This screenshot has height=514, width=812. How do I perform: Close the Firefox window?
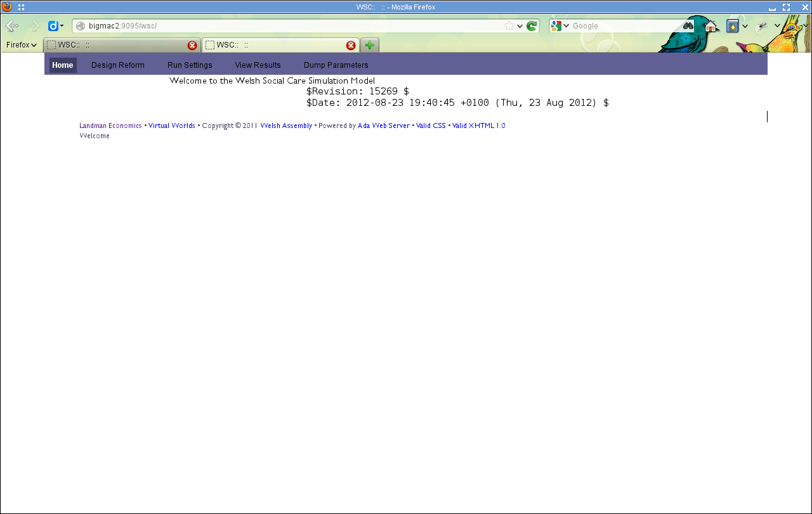[805, 7]
